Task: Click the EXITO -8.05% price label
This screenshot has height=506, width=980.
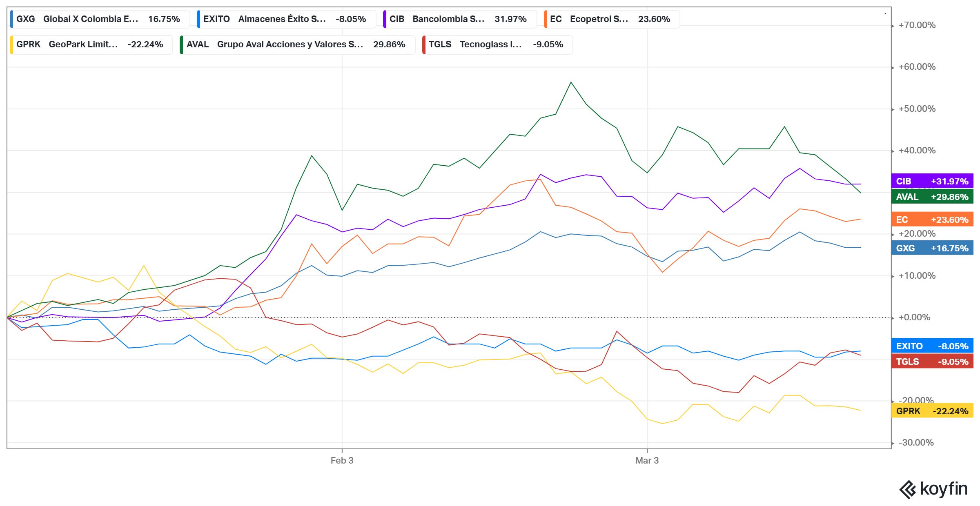Action: coord(932,346)
